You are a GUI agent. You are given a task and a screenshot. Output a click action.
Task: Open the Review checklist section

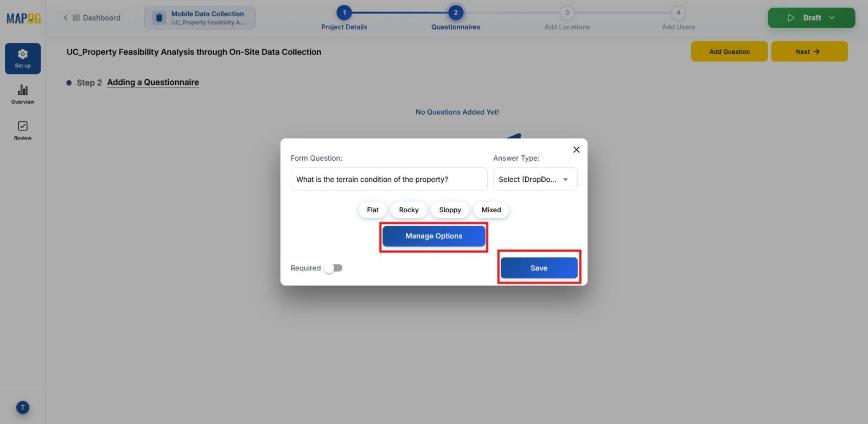click(23, 131)
